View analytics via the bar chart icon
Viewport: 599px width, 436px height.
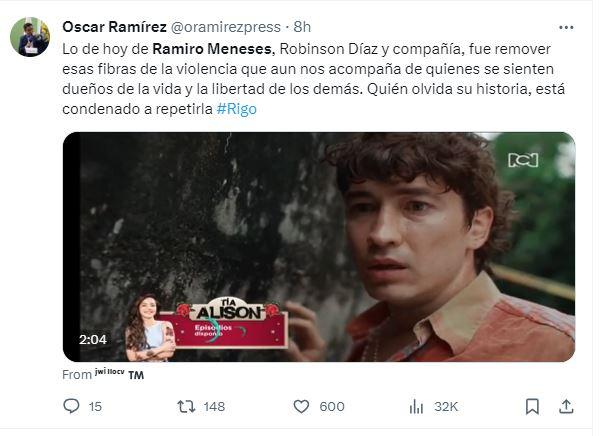(x=416, y=407)
